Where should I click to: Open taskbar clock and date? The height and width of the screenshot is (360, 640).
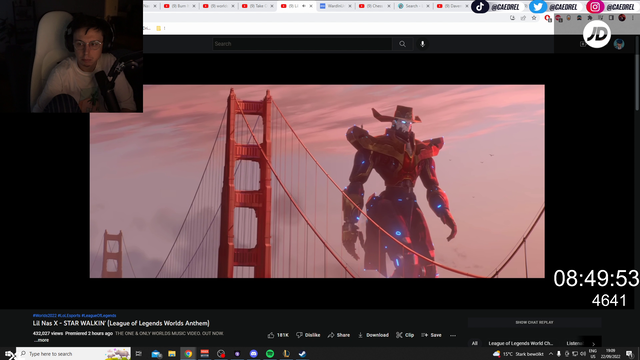[611, 354]
